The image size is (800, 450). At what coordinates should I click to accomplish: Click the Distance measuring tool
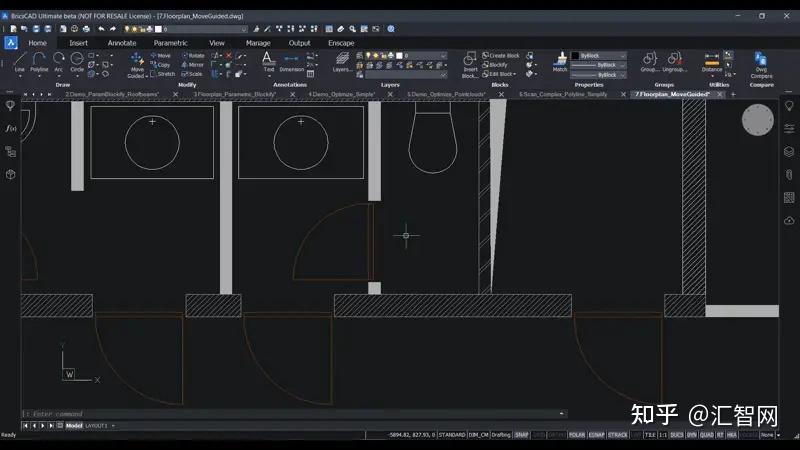pyautogui.click(x=712, y=62)
